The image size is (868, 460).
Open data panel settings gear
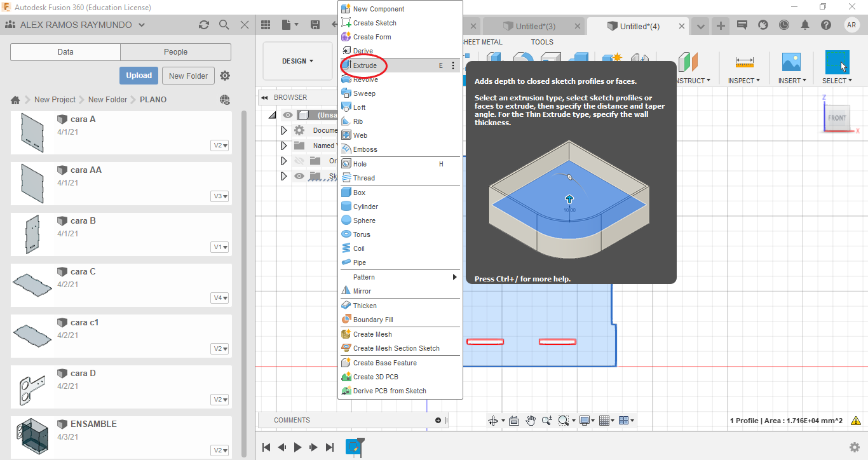tap(225, 76)
